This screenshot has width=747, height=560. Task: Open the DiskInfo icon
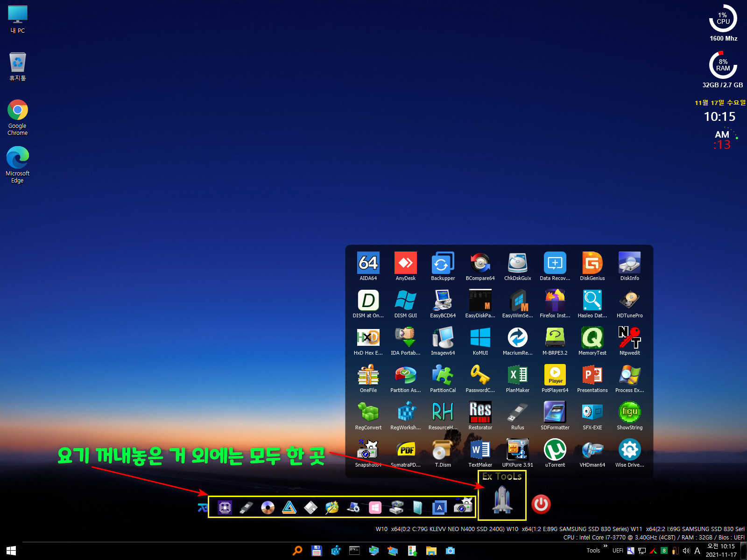point(629,263)
